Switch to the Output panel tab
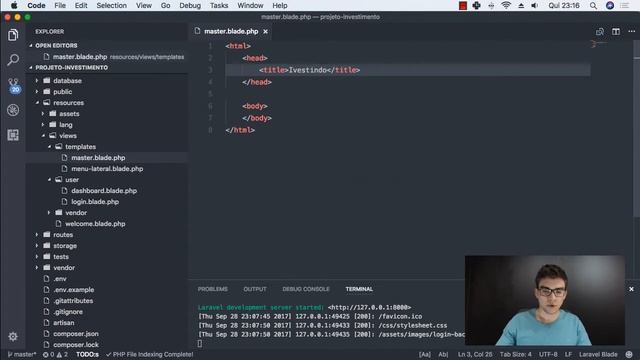This screenshot has width=640, height=360. coord(255,289)
